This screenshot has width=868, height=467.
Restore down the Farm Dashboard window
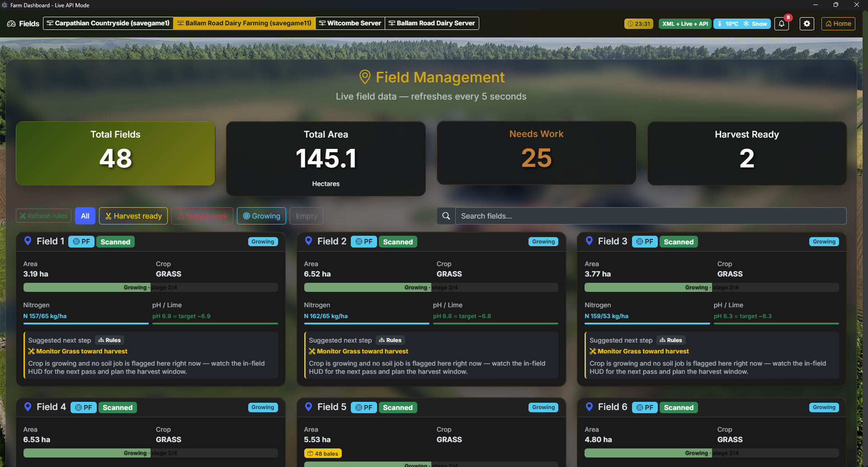tap(836, 5)
